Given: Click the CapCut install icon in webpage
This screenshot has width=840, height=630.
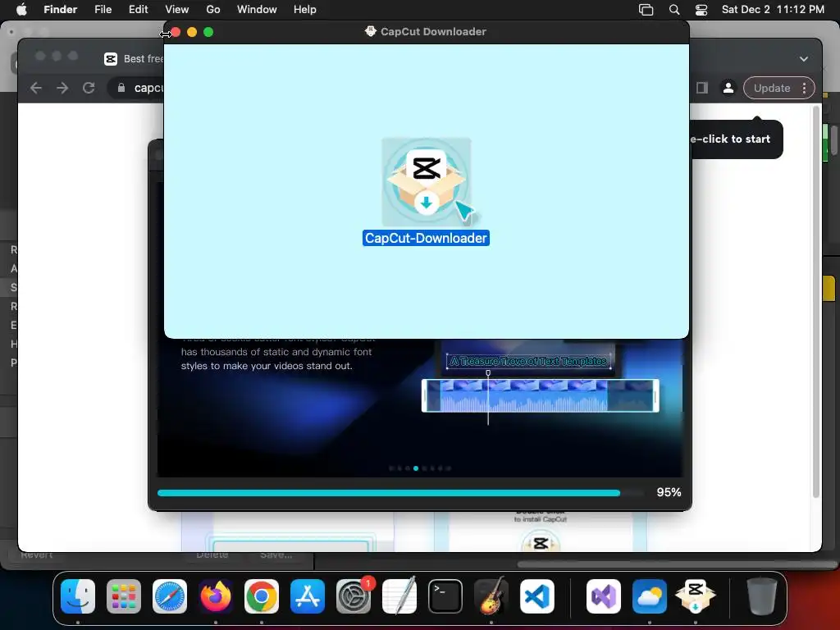Looking at the screenshot, I should click(541, 542).
